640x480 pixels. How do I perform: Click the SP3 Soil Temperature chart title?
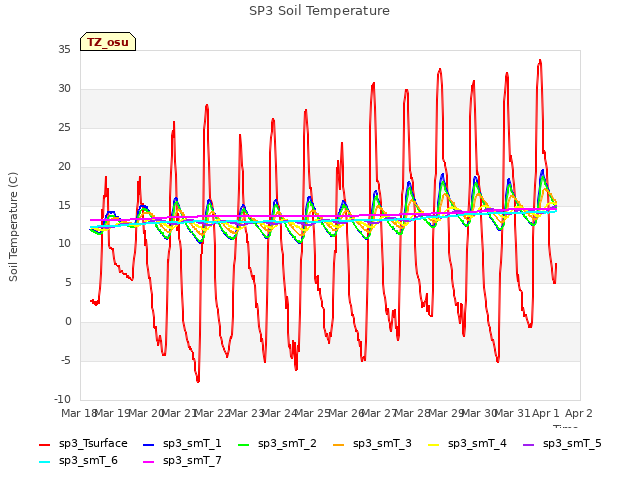(x=319, y=11)
